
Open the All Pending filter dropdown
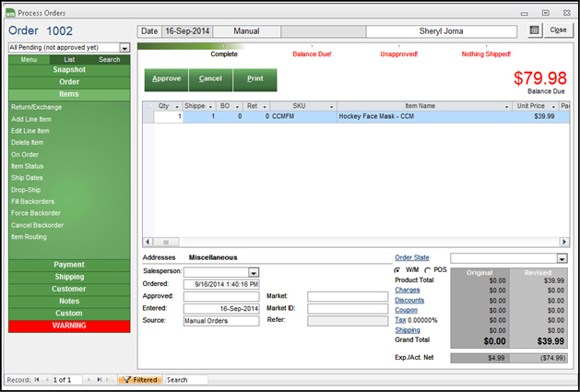(x=124, y=47)
